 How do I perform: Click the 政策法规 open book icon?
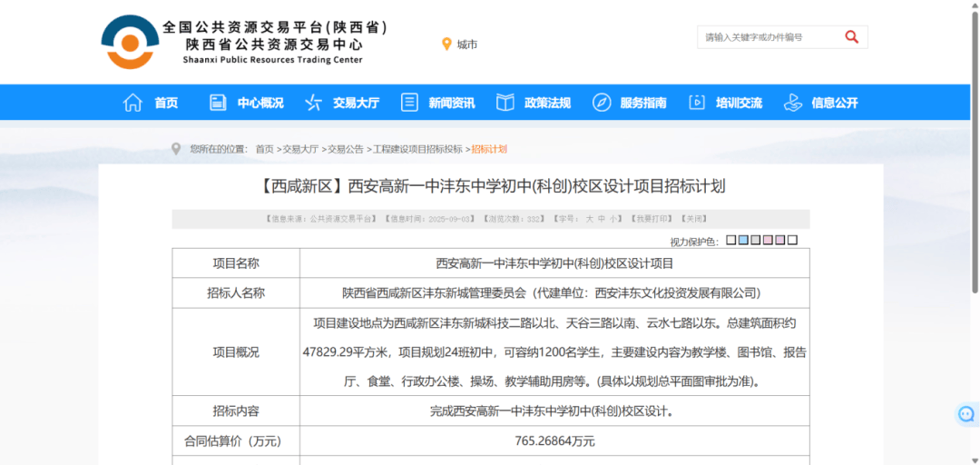click(505, 103)
